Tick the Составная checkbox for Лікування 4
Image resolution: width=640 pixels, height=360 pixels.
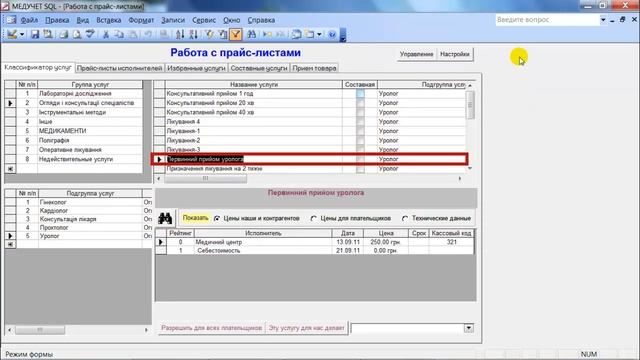pyautogui.click(x=360, y=122)
